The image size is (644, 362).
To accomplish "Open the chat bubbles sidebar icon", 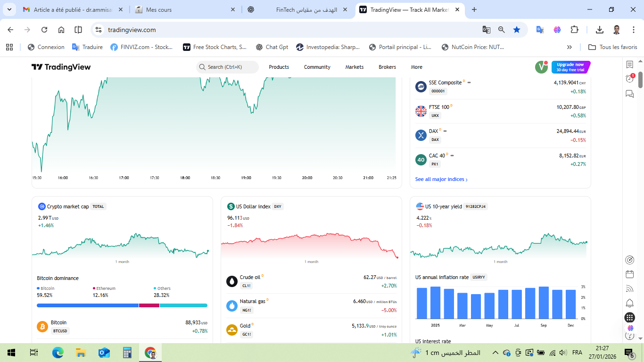I will click(629, 94).
